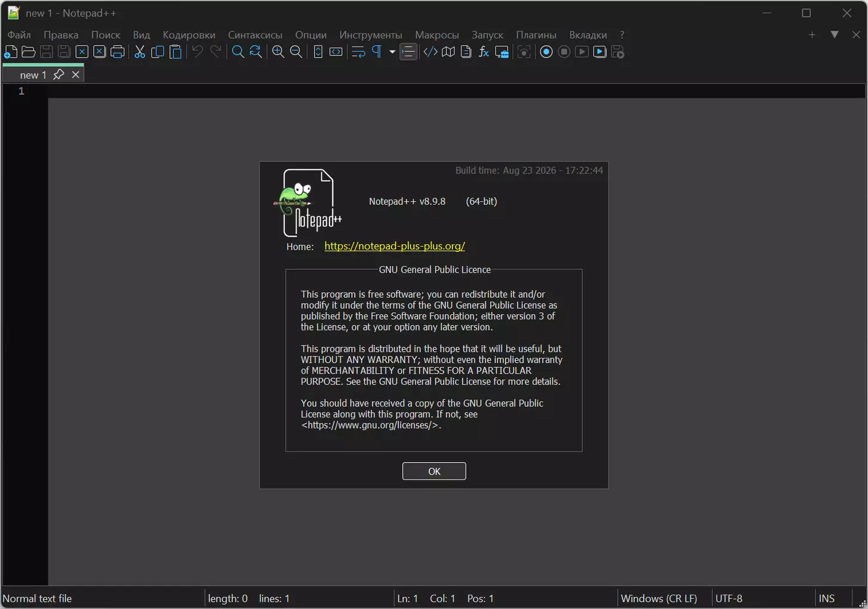Viewport: 868px width, 609px height.
Task: Stop macro recording button
Action: click(564, 52)
